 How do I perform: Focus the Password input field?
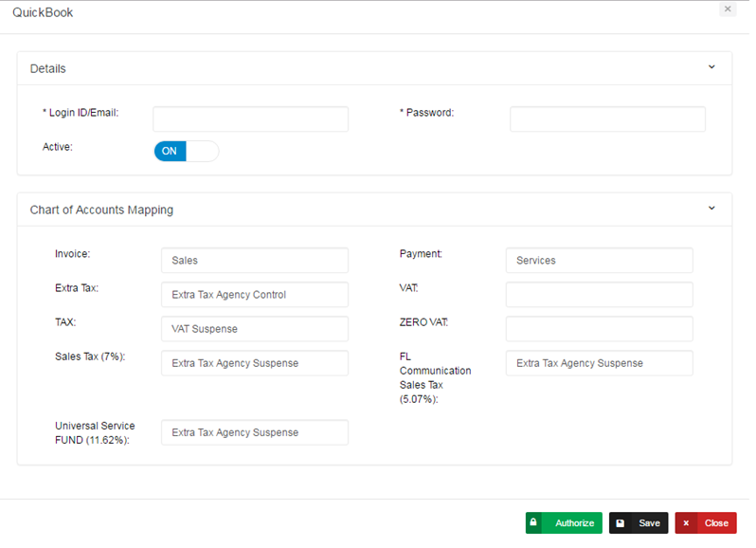click(607, 119)
